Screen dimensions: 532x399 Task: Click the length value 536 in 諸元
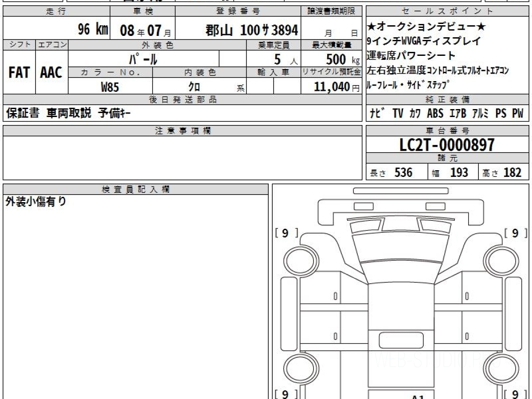click(403, 173)
